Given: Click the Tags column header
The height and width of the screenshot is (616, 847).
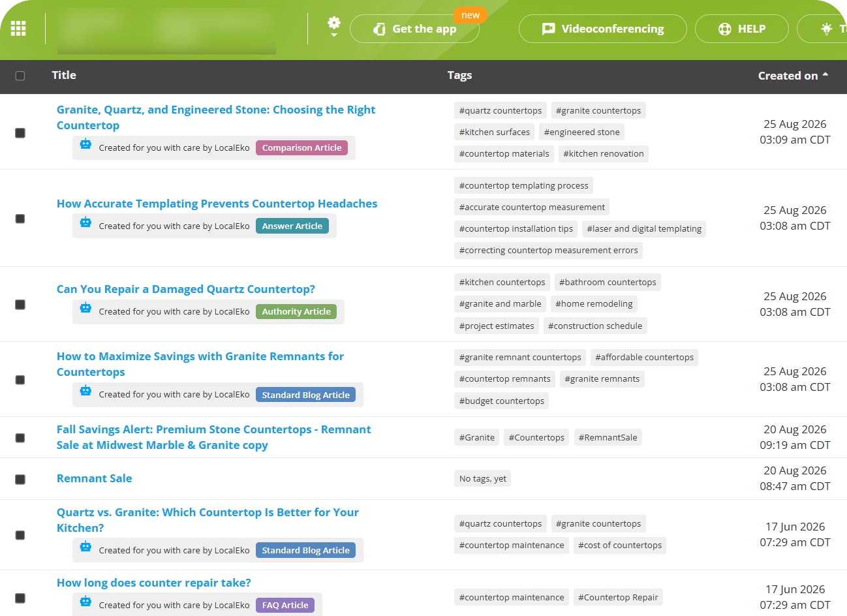Looking at the screenshot, I should [x=459, y=76].
